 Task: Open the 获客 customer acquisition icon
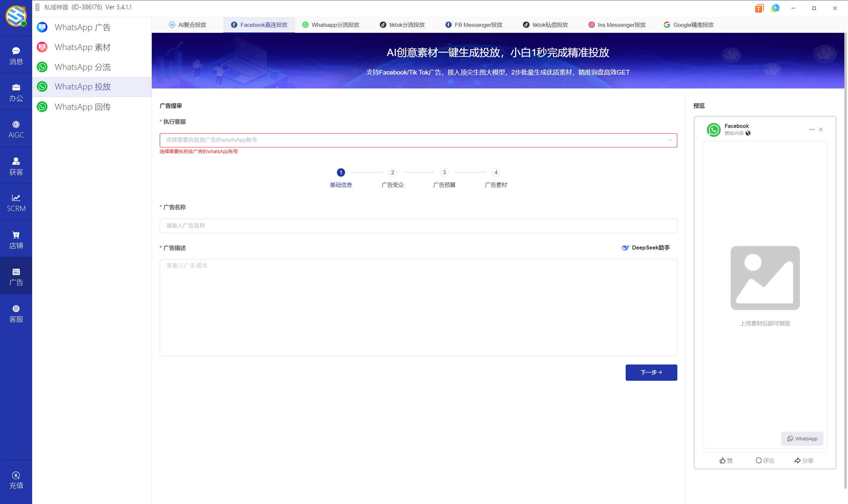tap(16, 166)
